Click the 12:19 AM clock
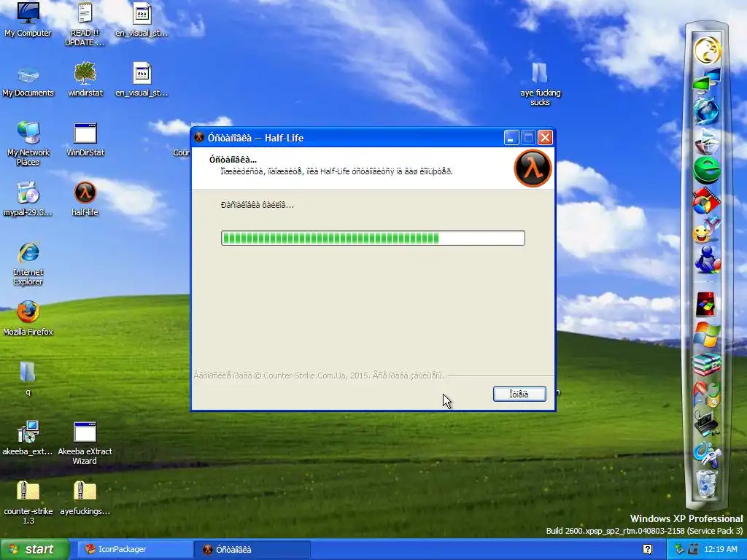Image resolution: width=747 pixels, height=560 pixels. pyautogui.click(x=720, y=550)
